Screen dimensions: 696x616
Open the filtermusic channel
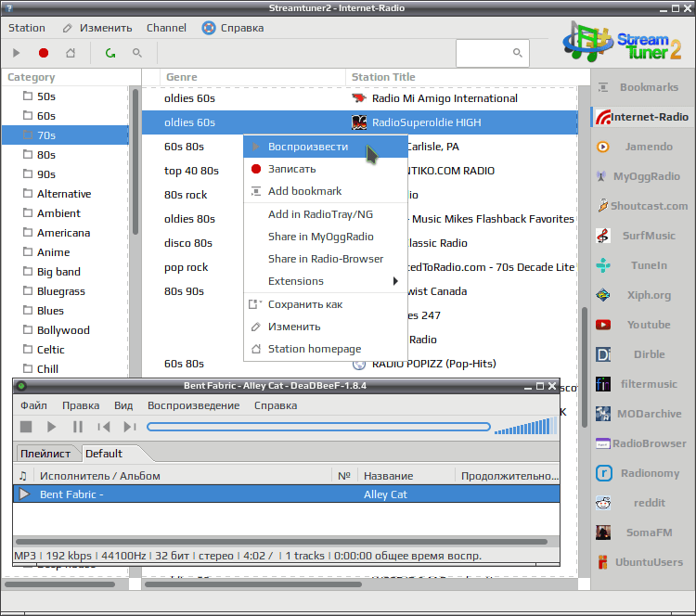coord(642,384)
